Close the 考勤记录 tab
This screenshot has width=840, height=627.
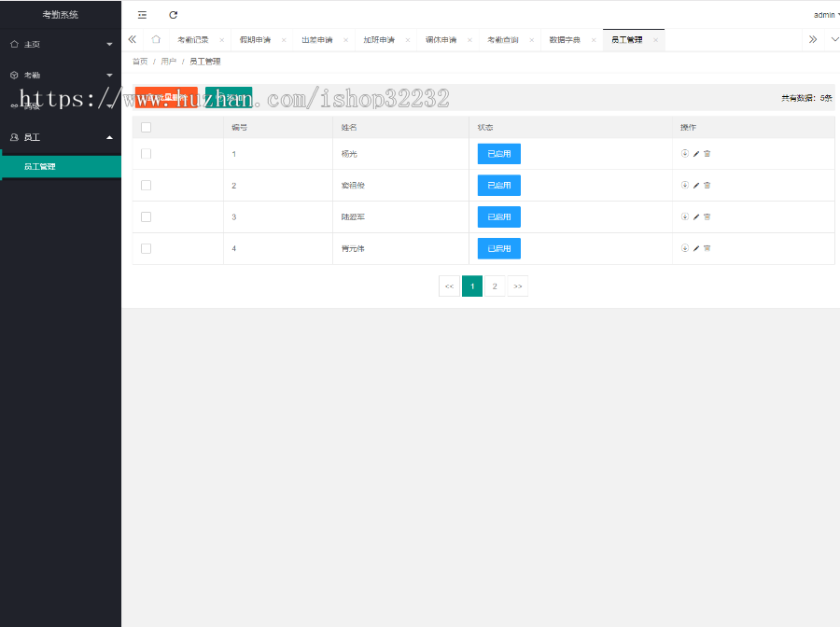click(x=222, y=40)
